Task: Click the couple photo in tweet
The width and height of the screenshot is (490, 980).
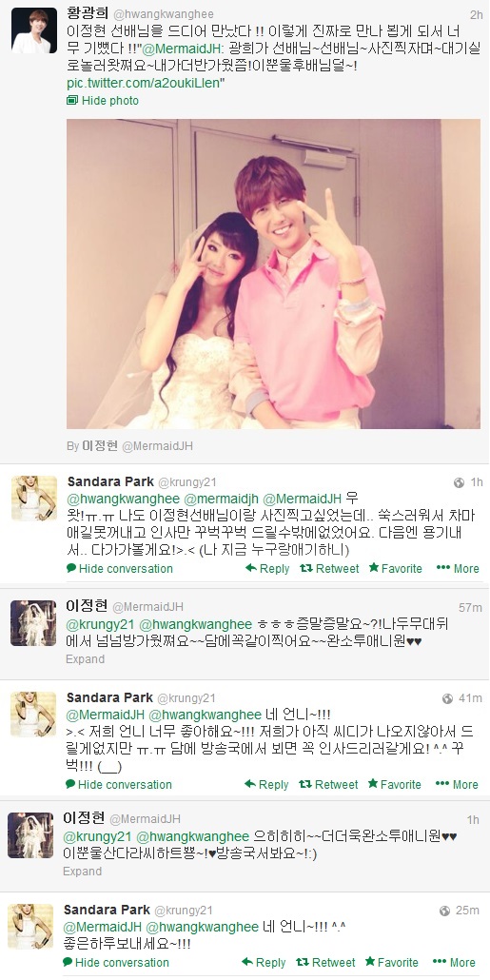Action: coord(273,274)
